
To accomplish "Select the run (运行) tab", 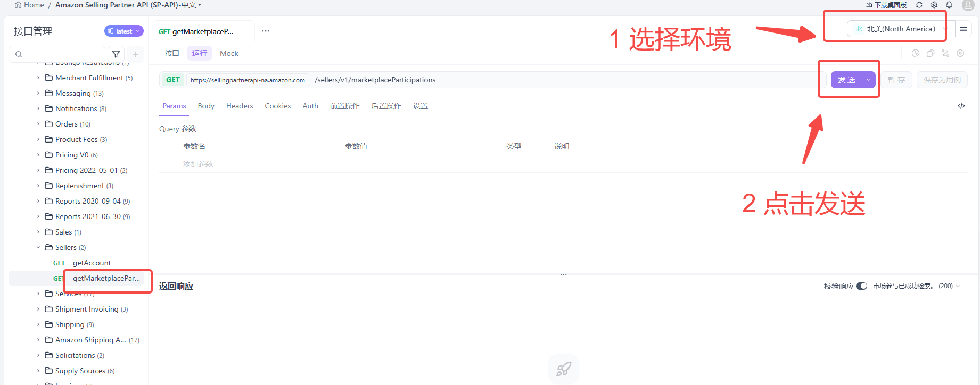I will point(200,53).
